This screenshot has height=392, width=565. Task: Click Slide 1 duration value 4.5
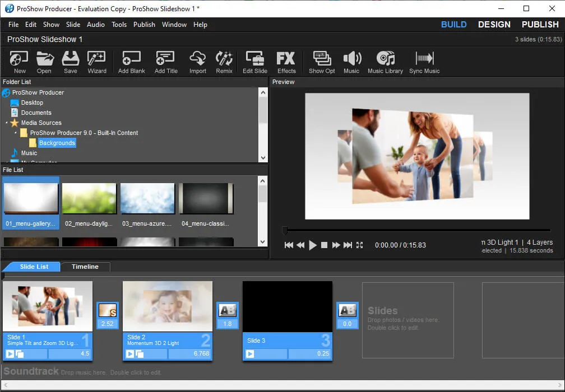pos(69,354)
